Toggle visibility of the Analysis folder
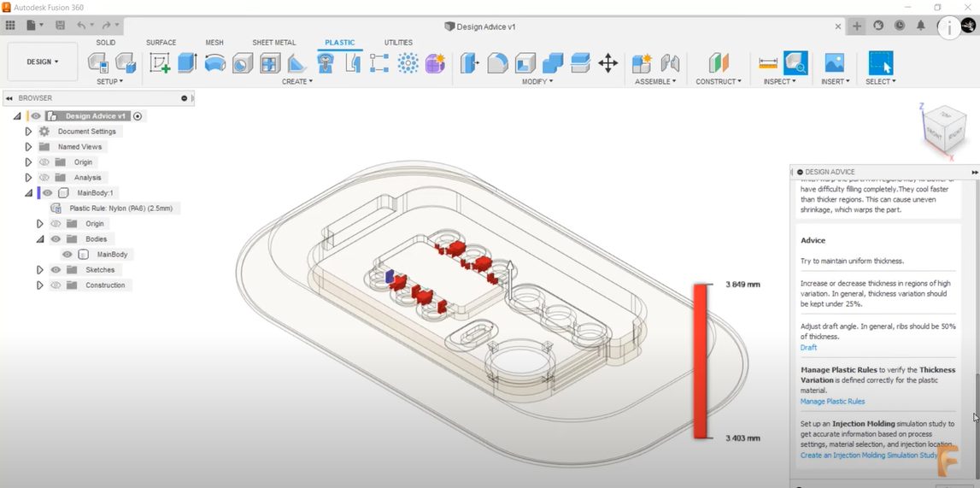This screenshot has width=980, height=488. (44, 178)
